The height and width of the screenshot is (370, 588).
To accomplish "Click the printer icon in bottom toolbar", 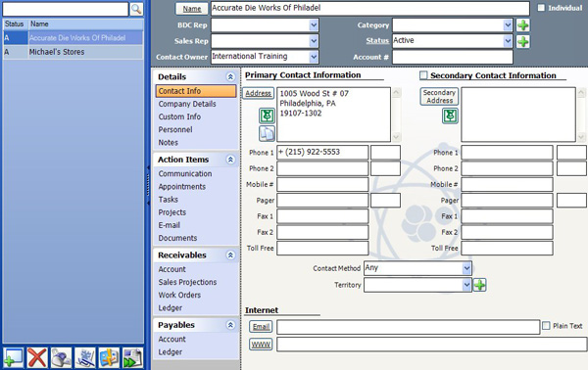I will tap(61, 357).
